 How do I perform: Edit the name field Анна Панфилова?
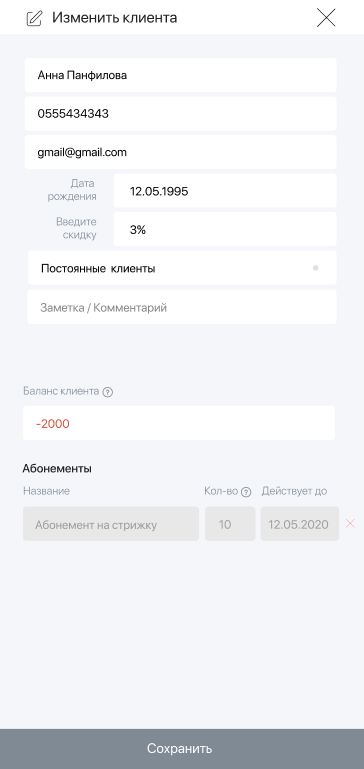pyautogui.click(x=181, y=75)
